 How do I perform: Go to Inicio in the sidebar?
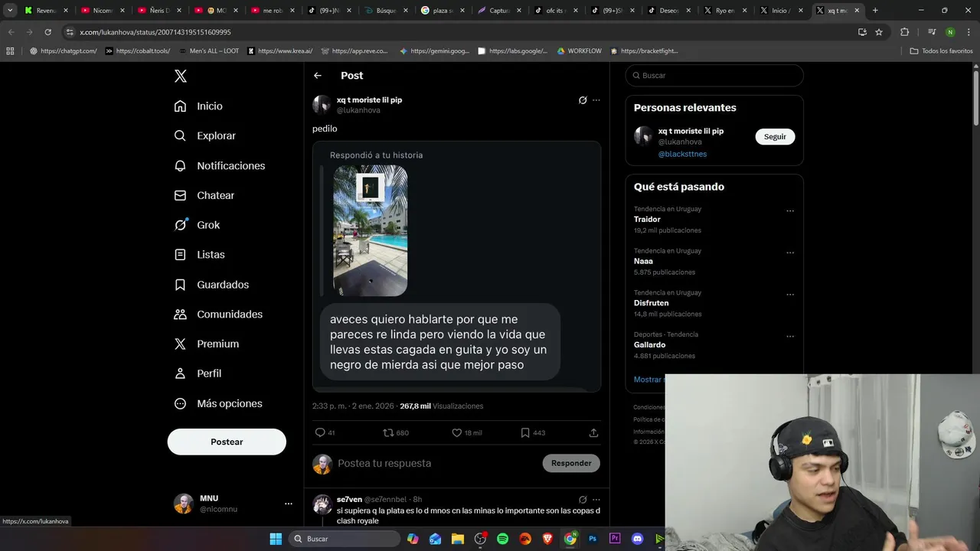(198, 106)
